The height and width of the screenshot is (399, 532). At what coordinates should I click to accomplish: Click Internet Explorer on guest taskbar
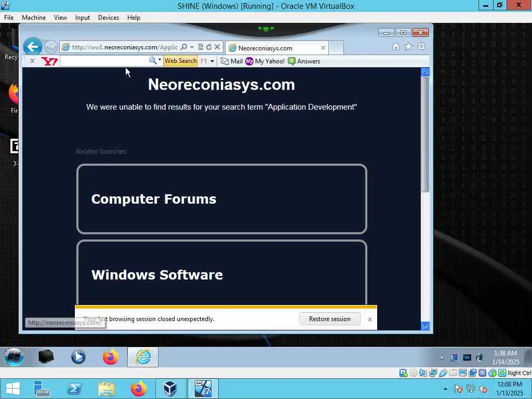143,357
